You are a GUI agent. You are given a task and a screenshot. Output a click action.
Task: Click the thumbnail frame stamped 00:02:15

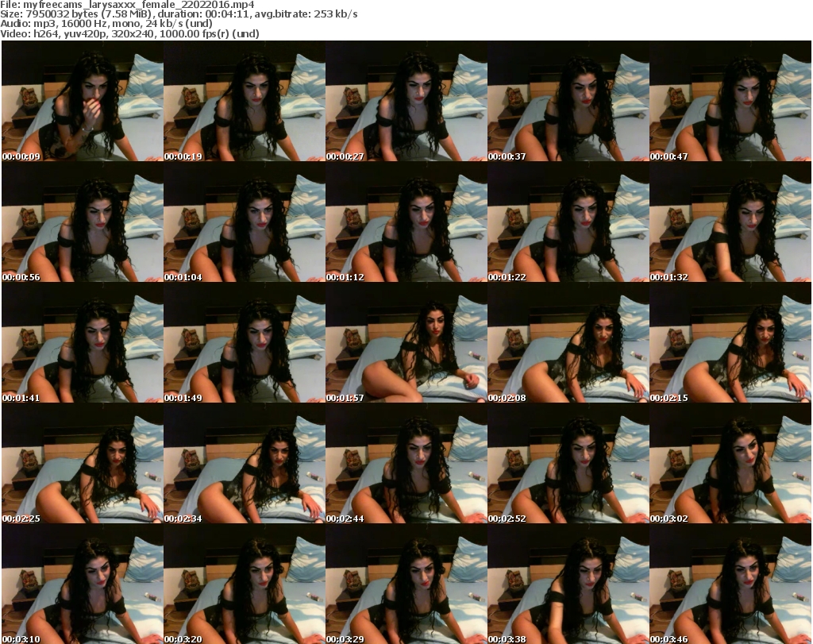(x=730, y=343)
